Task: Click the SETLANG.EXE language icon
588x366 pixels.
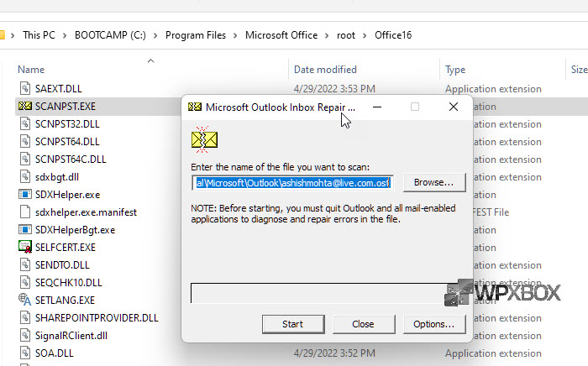Action: (24, 300)
